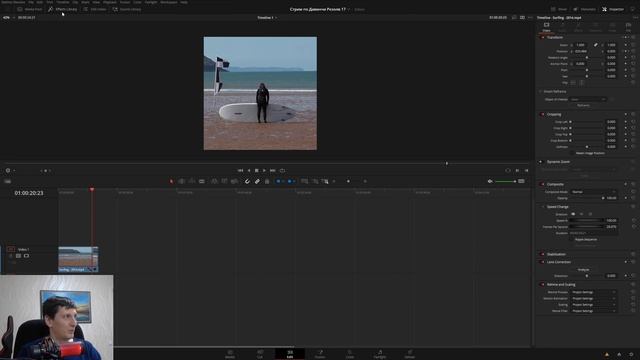Select the surfing clip thumbnail on Video 1
640x360 pixels.
[x=78, y=258]
